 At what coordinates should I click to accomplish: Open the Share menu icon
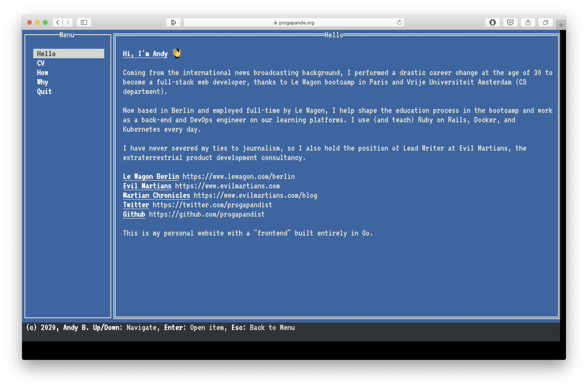tap(528, 22)
